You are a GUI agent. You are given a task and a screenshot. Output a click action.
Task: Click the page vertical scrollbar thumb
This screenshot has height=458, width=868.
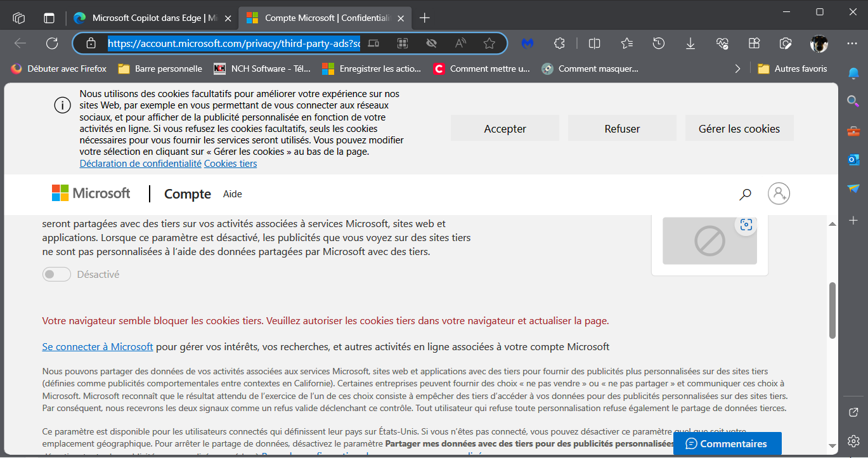click(x=832, y=310)
